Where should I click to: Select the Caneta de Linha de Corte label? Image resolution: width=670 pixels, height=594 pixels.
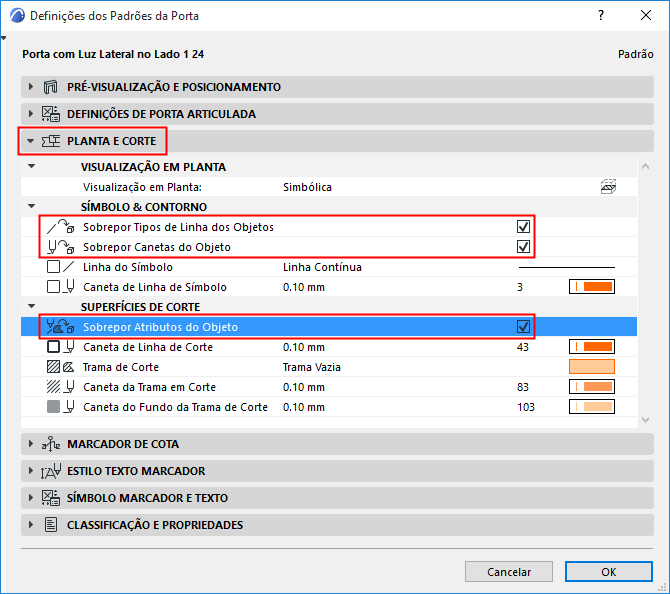pyautogui.click(x=148, y=347)
